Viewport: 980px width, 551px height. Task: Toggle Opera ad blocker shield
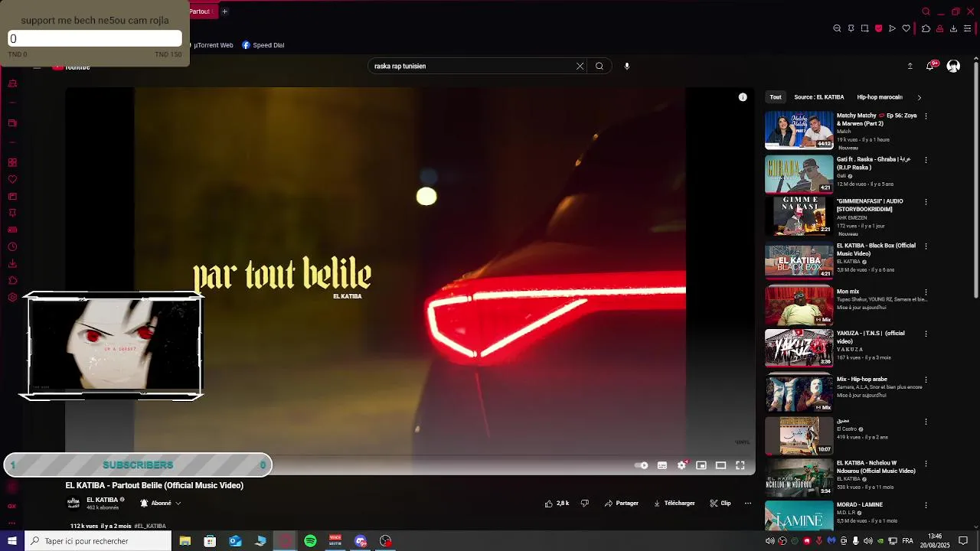(878, 28)
